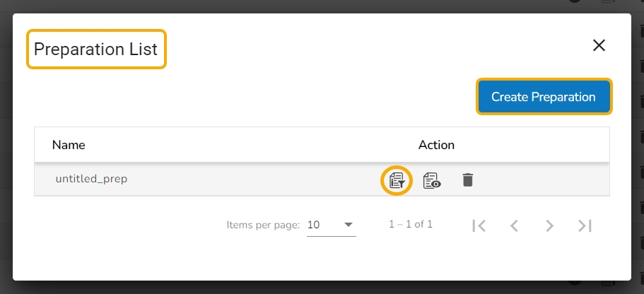
Task: Click the Create Preparation button
Action: click(544, 97)
